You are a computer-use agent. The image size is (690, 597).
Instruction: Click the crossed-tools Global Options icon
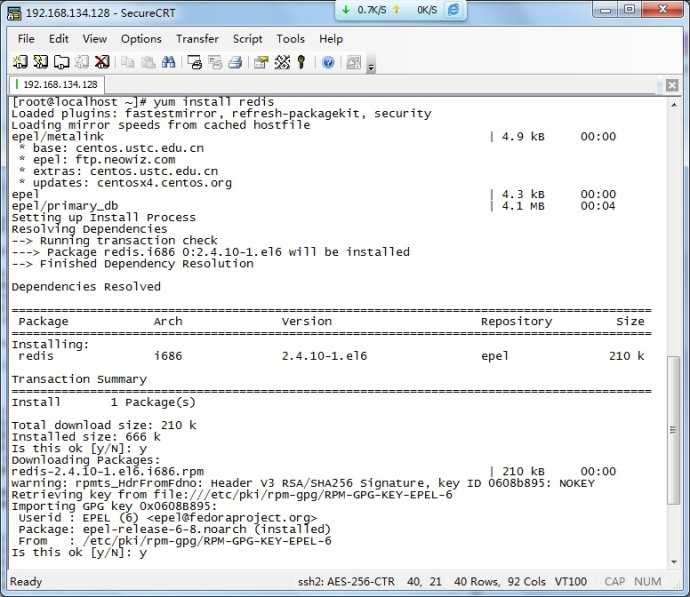click(x=282, y=62)
